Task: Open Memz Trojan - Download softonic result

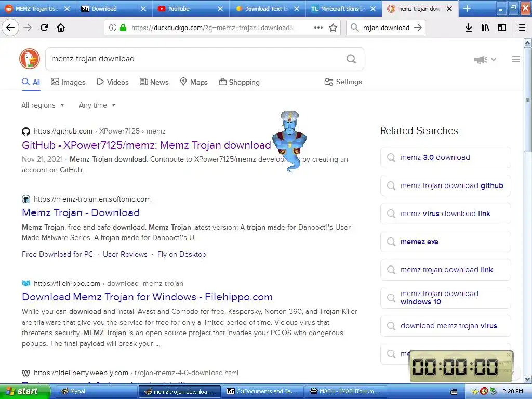Action: click(81, 212)
